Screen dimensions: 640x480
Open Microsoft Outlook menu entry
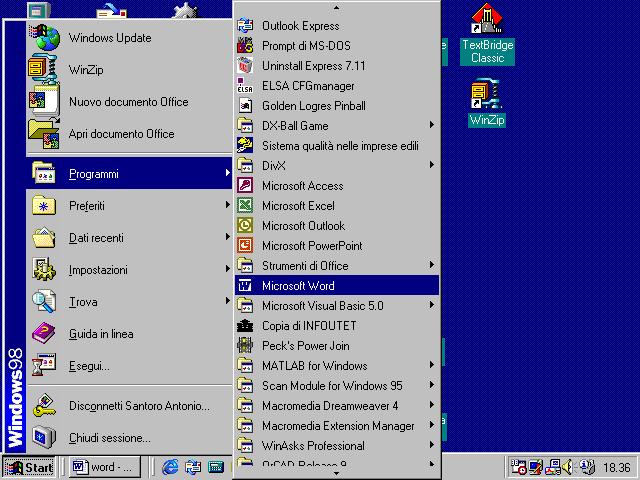point(337,225)
